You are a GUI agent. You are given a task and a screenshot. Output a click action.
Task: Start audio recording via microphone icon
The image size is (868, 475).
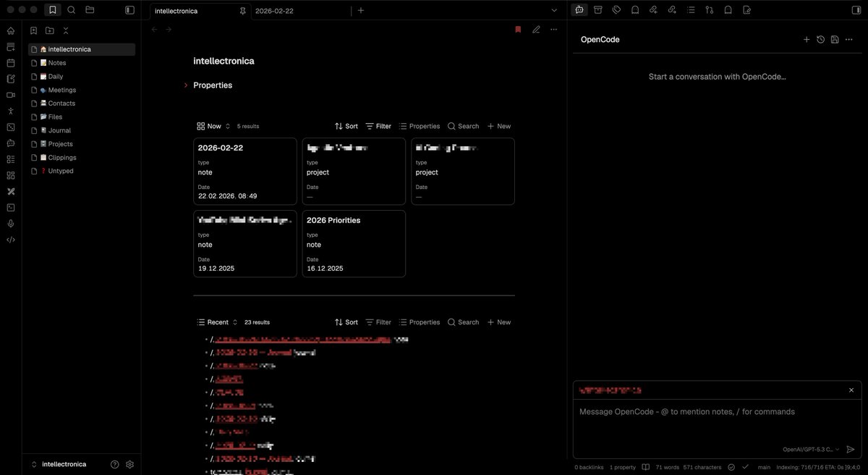(10, 223)
